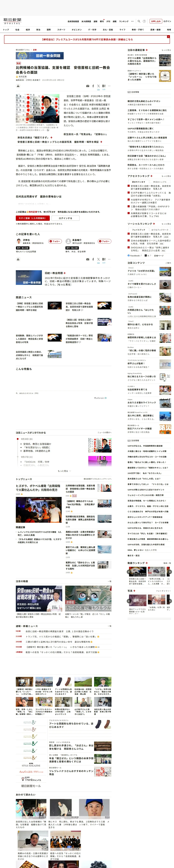The width and height of the screenshot is (174, 868).
Task: Open the ランキング header link
Action: pos(124,21)
